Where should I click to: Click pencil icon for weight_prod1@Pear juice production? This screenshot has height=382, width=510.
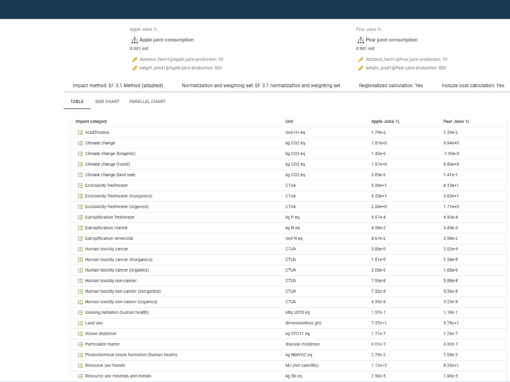361,68
